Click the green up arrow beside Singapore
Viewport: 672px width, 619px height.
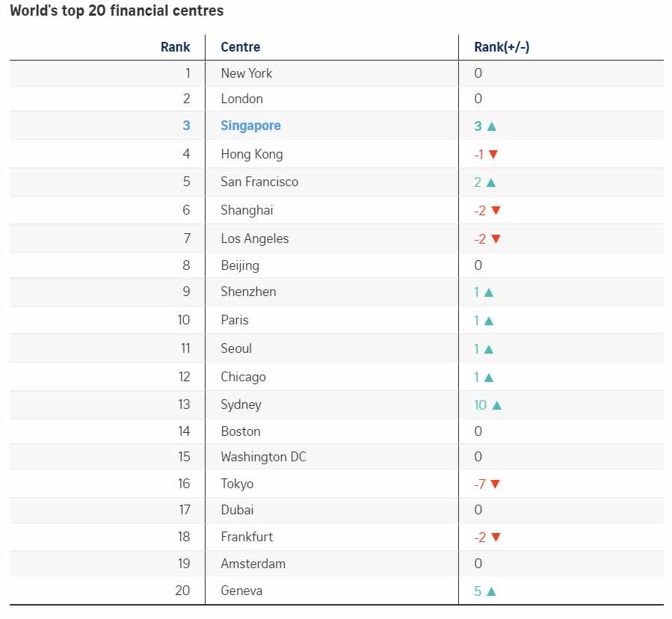tap(492, 126)
